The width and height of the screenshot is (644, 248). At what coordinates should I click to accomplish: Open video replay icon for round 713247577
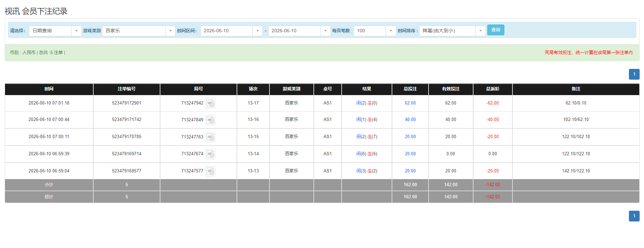pyautogui.click(x=210, y=171)
